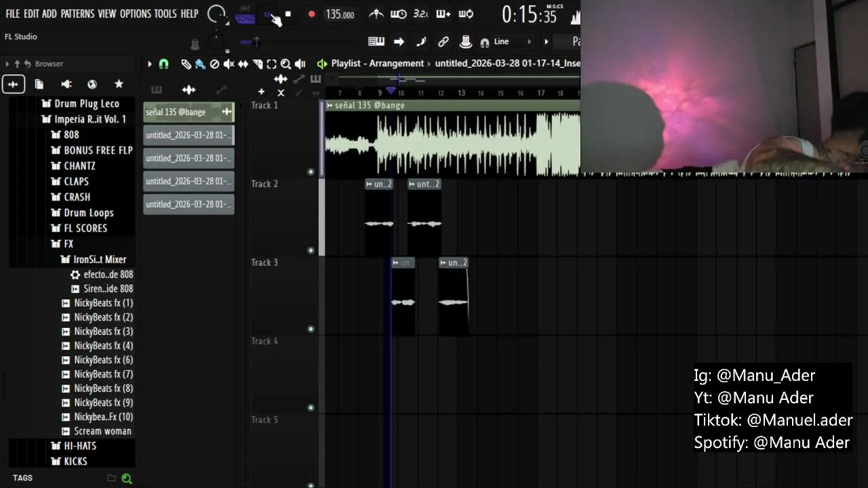Switch to browser current project files tab

39,84
